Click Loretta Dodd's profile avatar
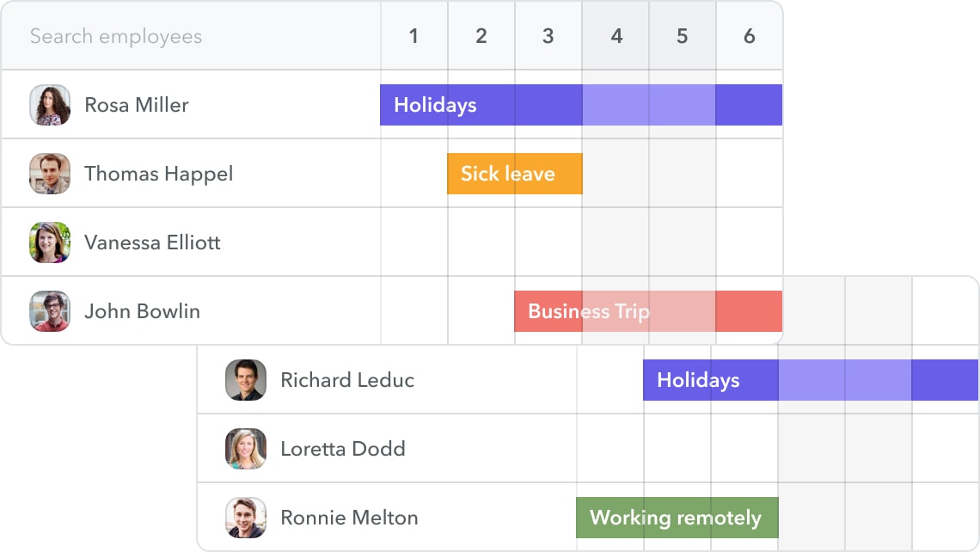Image resolution: width=980 pixels, height=552 pixels. tap(246, 448)
